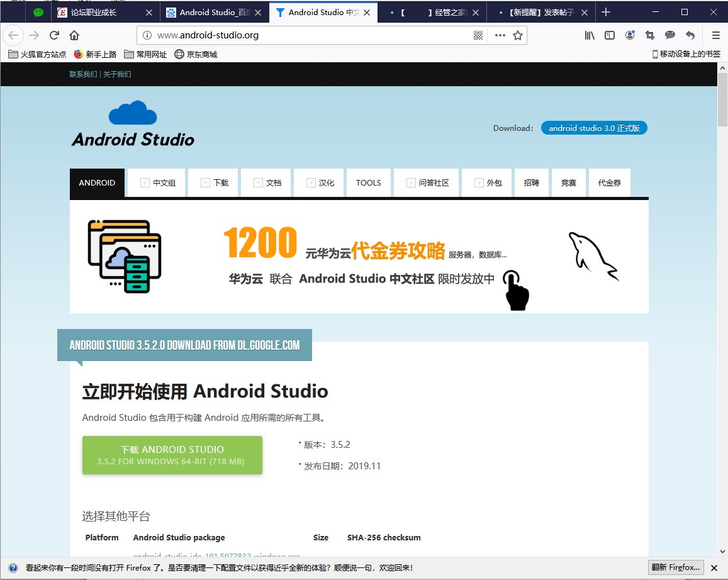Close the 【新提醒】发表帖子 tab
This screenshot has height=580, width=728.
[x=585, y=13]
